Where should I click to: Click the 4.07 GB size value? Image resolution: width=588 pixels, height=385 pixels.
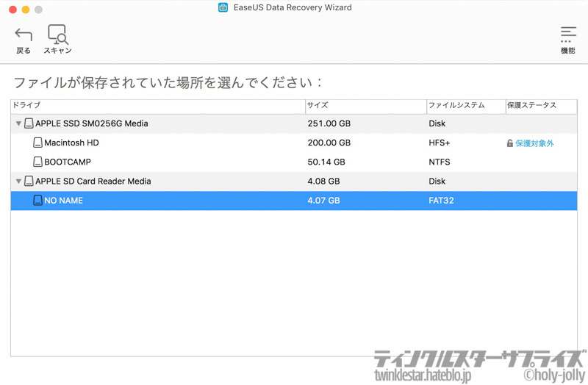(323, 200)
